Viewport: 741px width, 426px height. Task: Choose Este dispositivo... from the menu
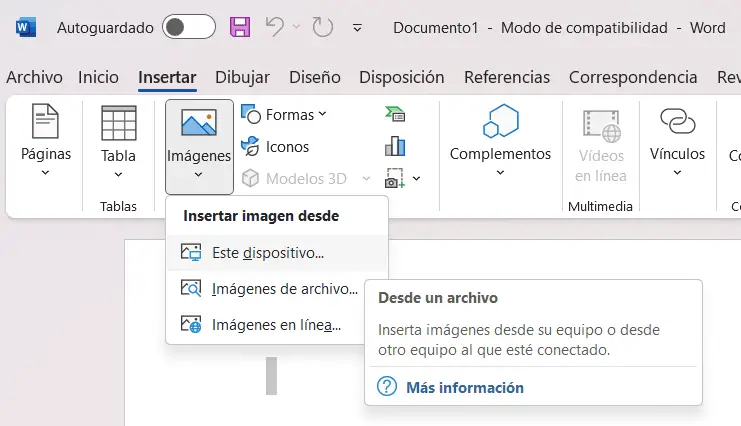point(277,253)
